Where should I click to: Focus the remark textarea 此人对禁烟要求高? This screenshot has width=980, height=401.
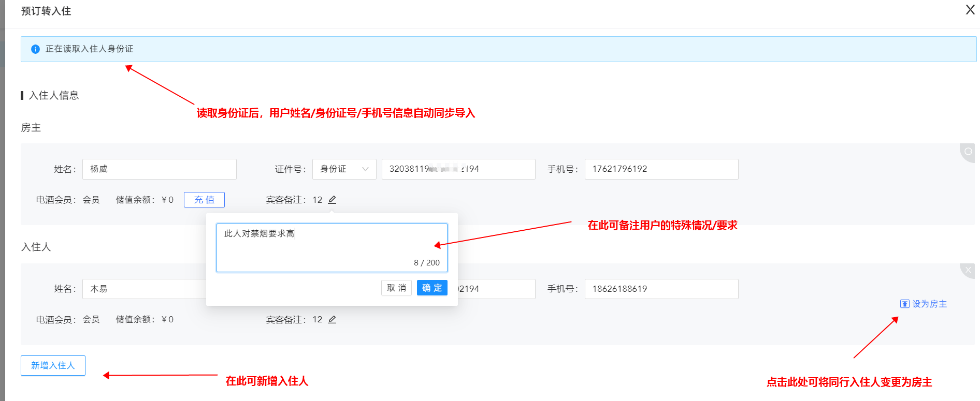click(332, 248)
